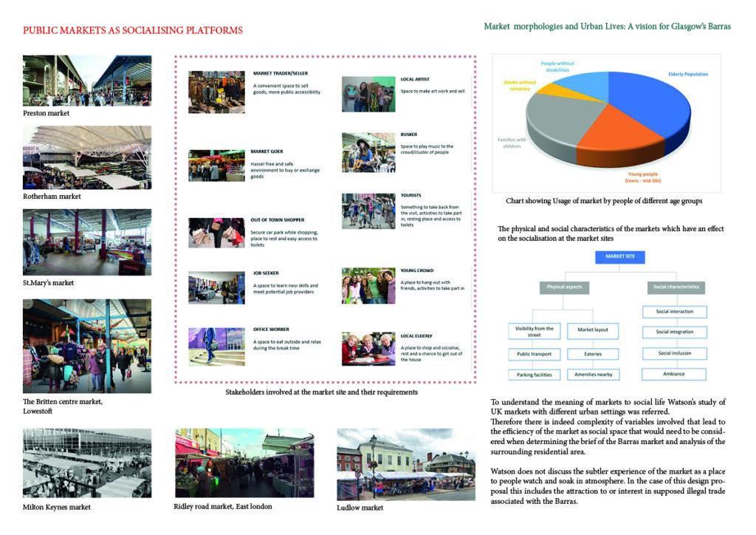Screen dimensions: 756x535
Task: Click the blue MARKET SITE flowchart box
Action: coord(620,256)
